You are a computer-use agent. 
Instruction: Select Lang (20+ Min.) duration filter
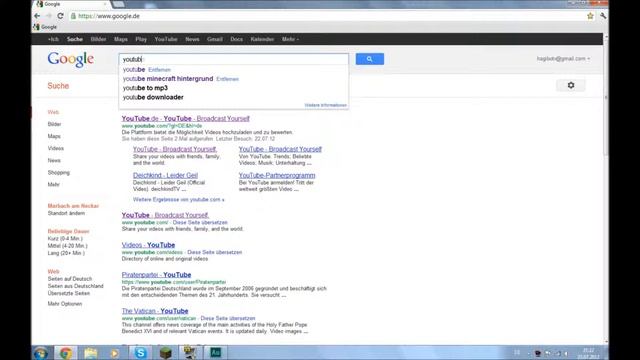66,253
